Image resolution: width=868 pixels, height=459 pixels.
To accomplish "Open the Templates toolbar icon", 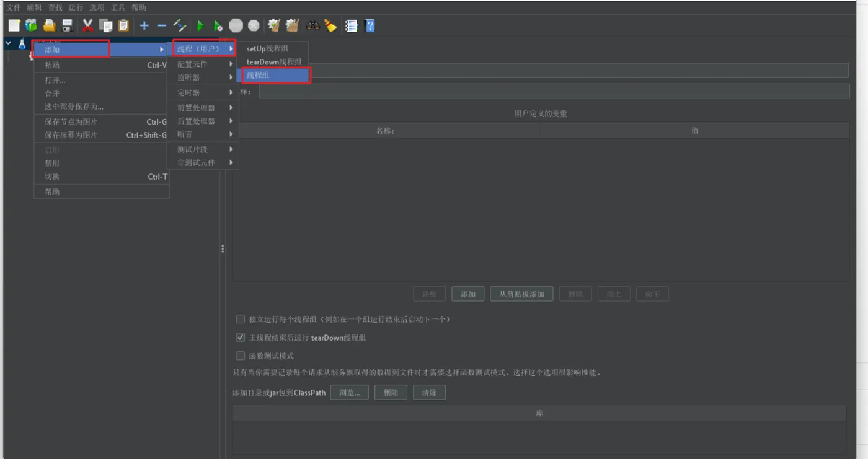I will (x=31, y=25).
